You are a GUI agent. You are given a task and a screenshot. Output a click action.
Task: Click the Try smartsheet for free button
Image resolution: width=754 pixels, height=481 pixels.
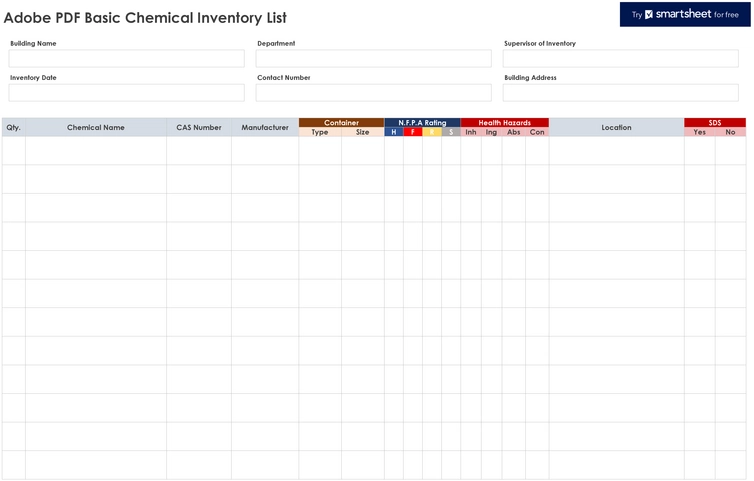pos(685,14)
